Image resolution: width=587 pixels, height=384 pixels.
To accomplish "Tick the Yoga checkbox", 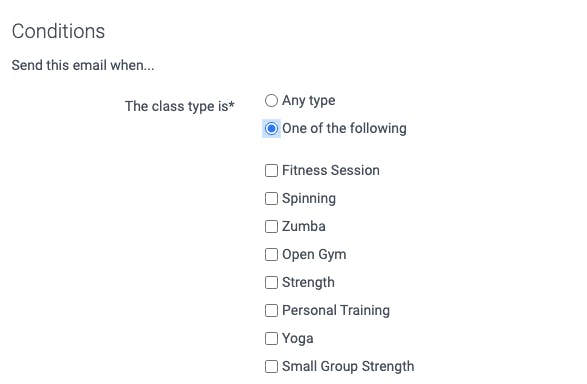I will (x=271, y=338).
